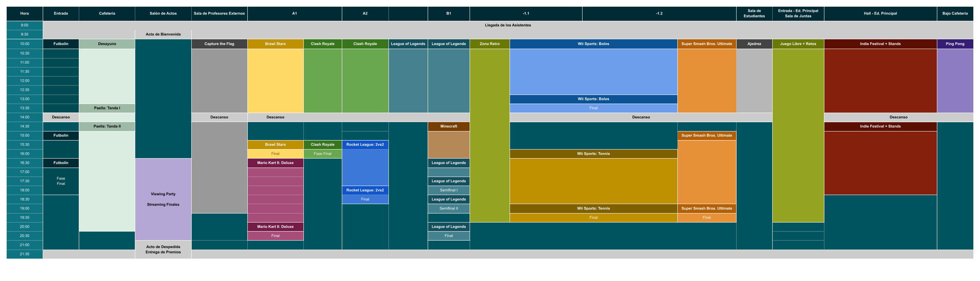Image resolution: width=980 pixels, height=281 pixels.
Task: Select the A1 column header
Action: [294, 13]
